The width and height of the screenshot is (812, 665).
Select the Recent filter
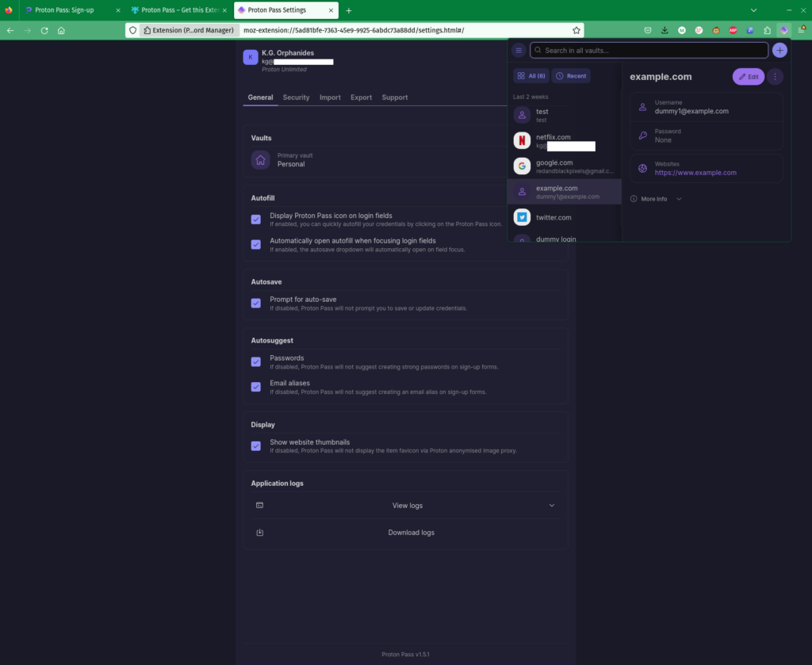click(x=571, y=75)
